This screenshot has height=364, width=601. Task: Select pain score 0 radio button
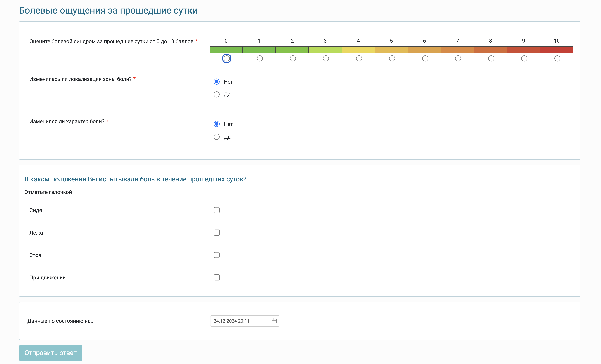coord(227,58)
